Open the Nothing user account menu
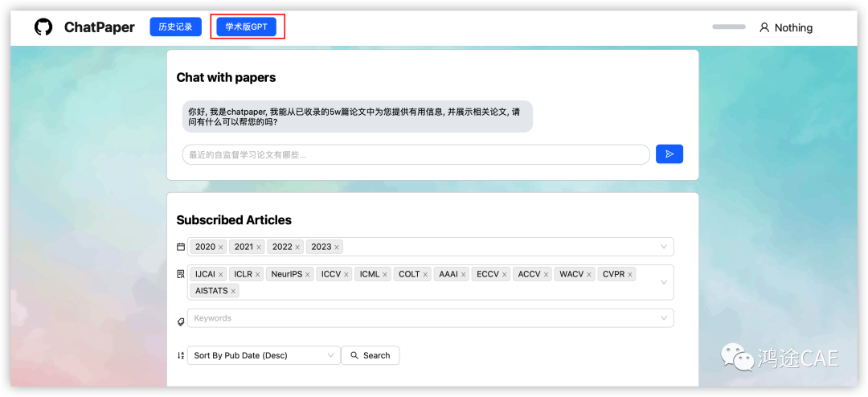The width and height of the screenshot is (868, 397). (786, 27)
